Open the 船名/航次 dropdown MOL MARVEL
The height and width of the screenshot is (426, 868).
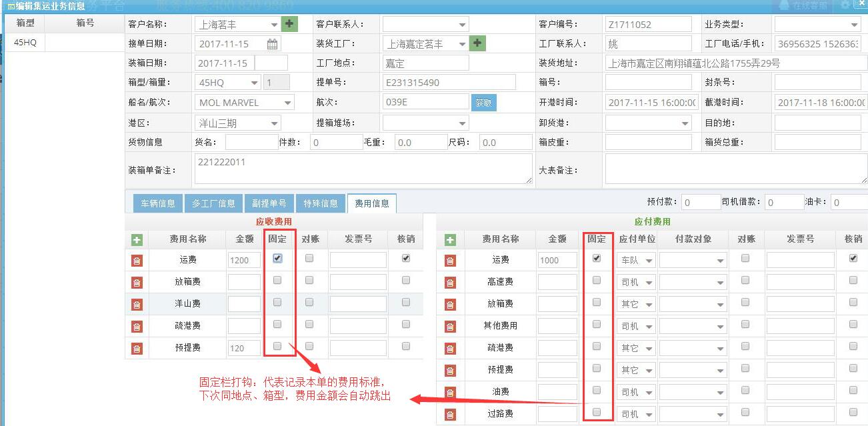(x=245, y=103)
